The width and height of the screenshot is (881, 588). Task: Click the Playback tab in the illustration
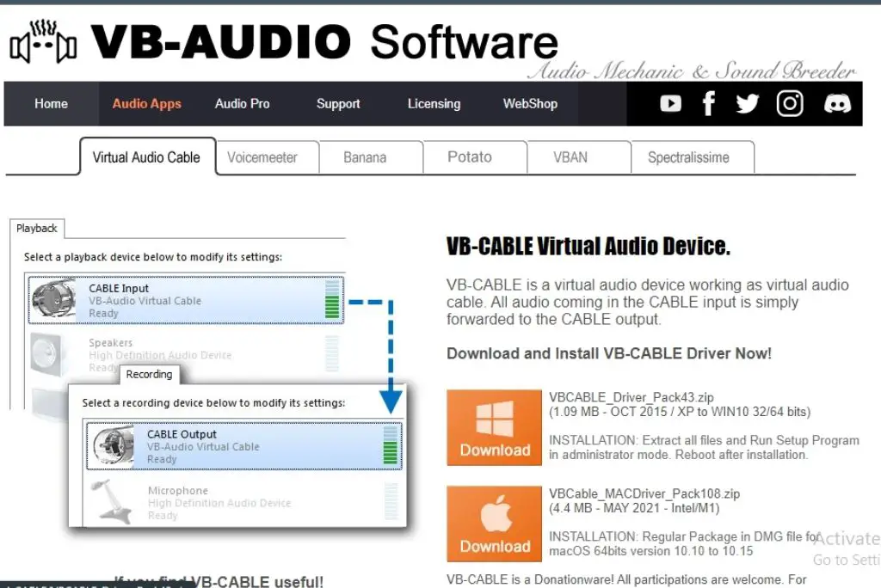point(36,228)
